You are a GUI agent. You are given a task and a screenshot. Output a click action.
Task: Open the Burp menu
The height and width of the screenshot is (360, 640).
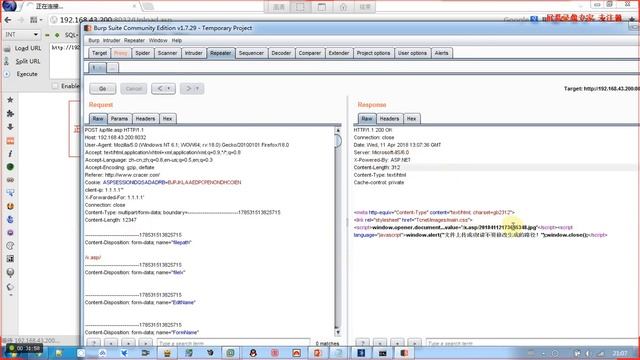[94, 40]
